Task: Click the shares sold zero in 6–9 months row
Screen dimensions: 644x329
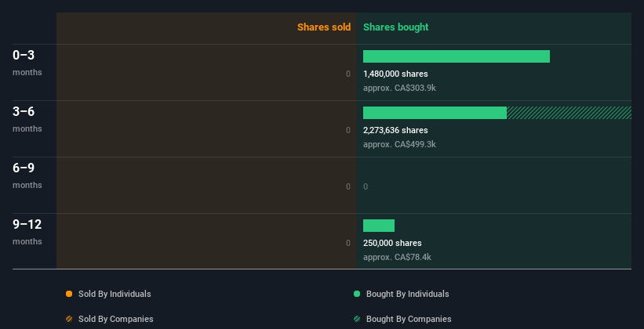Action: [x=348, y=186]
